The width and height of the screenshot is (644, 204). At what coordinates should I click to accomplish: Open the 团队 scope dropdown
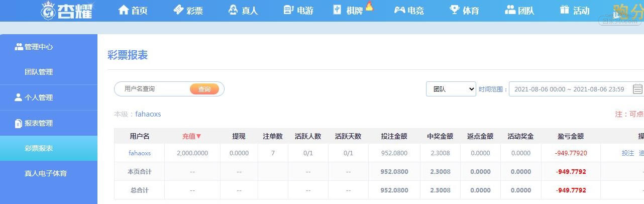(451, 89)
